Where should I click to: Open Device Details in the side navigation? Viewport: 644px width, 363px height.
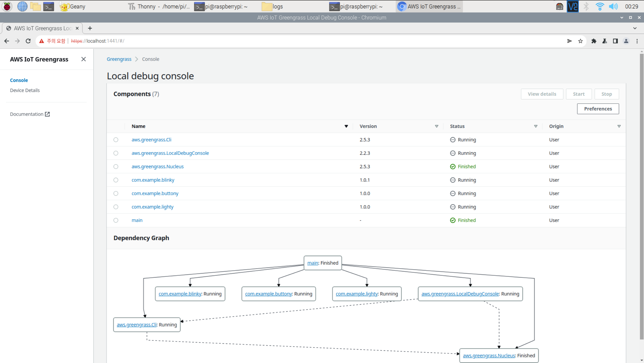click(x=25, y=90)
